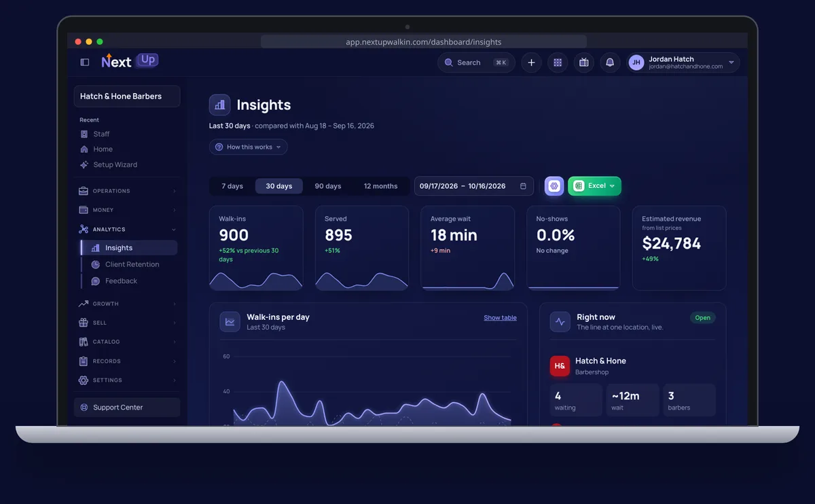Image resolution: width=815 pixels, height=504 pixels.
Task: Click the purple settings button beside Excel
Action: 554,186
